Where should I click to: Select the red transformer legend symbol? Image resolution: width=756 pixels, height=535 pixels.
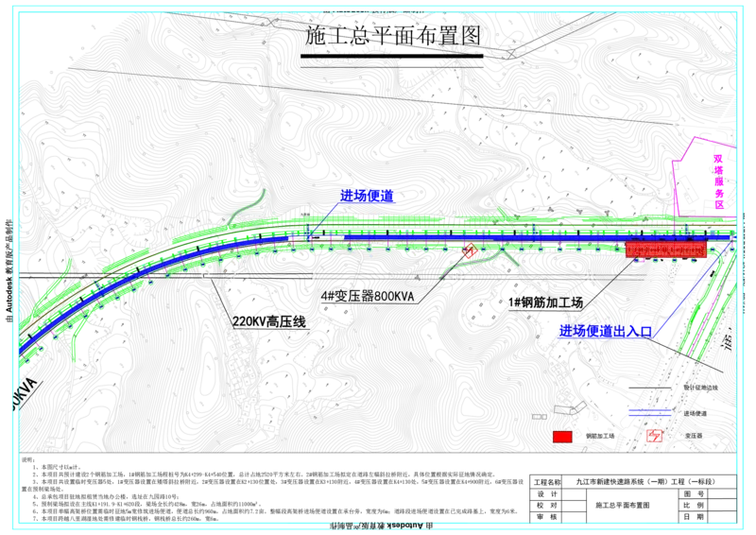tap(652, 437)
